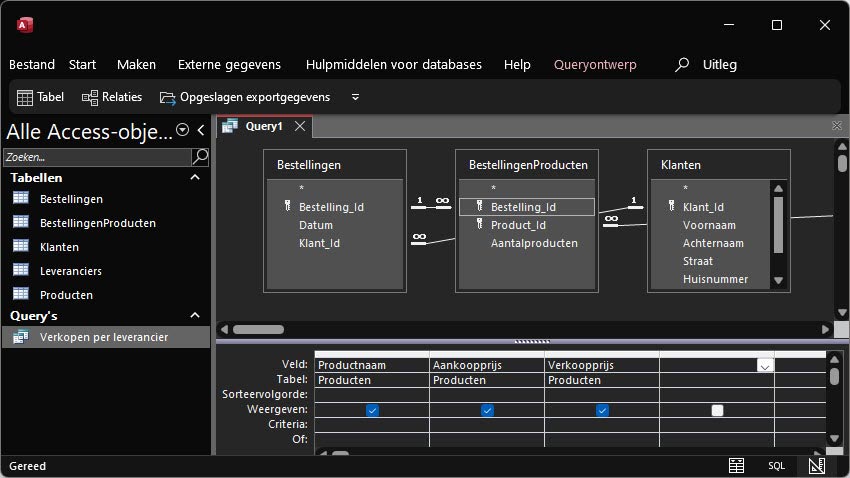Click the asterisk in Klanten table
Image resolution: width=850 pixels, height=478 pixels.
[x=685, y=189]
